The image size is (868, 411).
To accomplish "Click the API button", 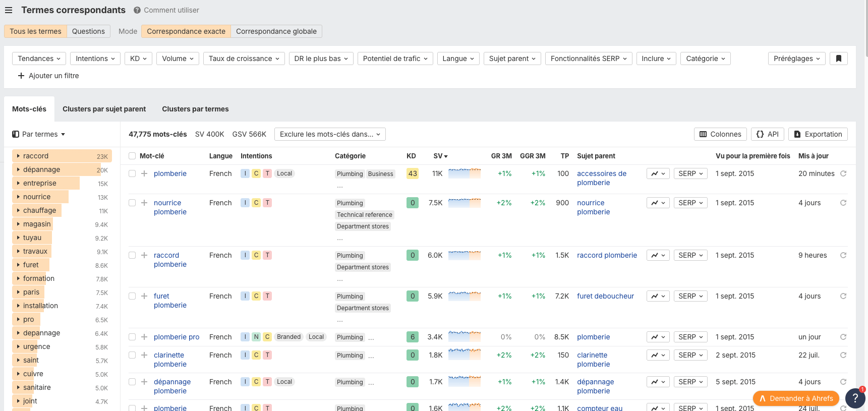I will tap(768, 134).
